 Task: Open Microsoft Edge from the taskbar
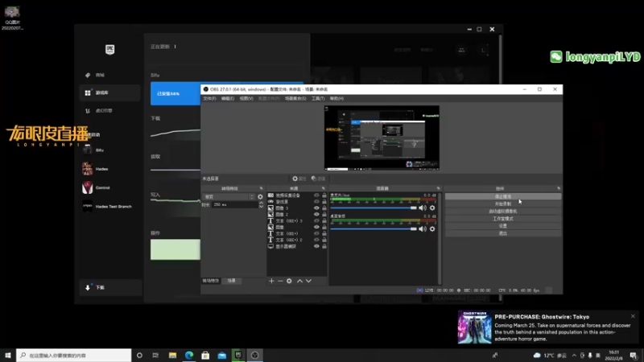[x=189, y=355]
